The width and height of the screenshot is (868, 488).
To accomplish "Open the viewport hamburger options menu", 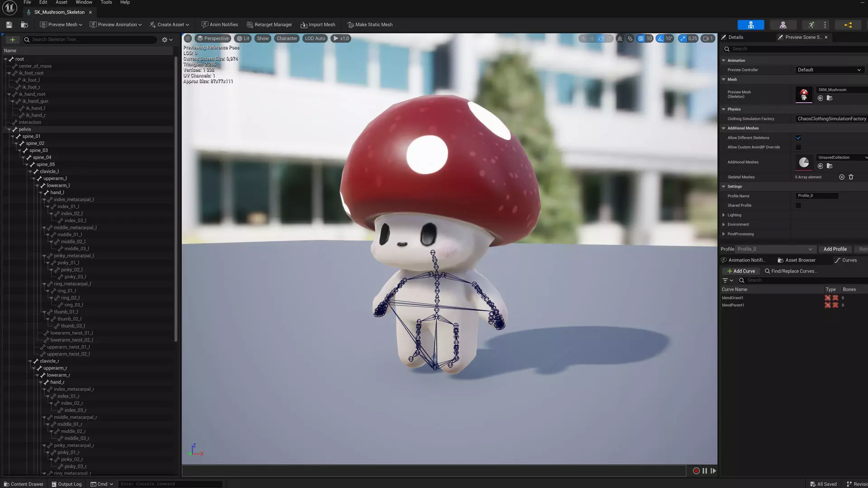I will click(x=188, y=38).
